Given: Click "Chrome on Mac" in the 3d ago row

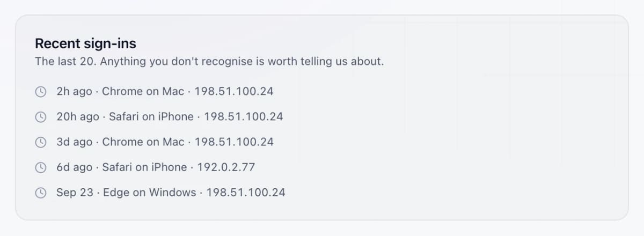Looking at the screenshot, I should (143, 142).
